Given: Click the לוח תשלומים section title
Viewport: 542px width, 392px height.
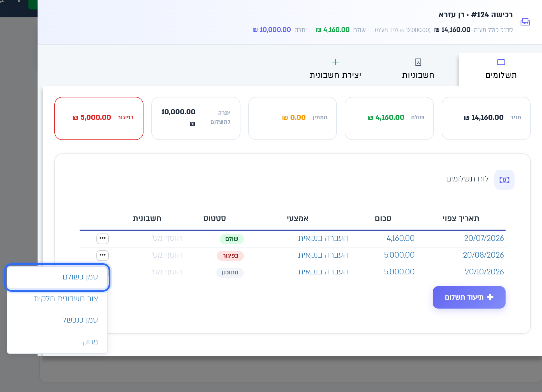Looking at the screenshot, I should 467,179.
